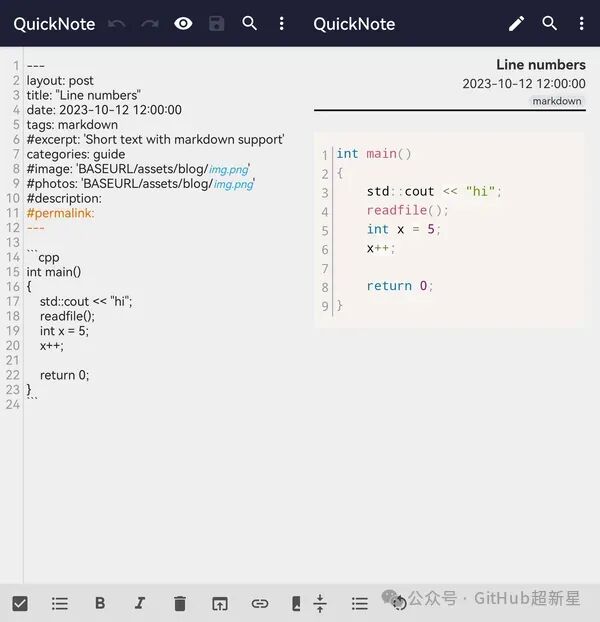Open search in the right preview pane
Viewport: 600px width, 622px height.
[x=550, y=24]
